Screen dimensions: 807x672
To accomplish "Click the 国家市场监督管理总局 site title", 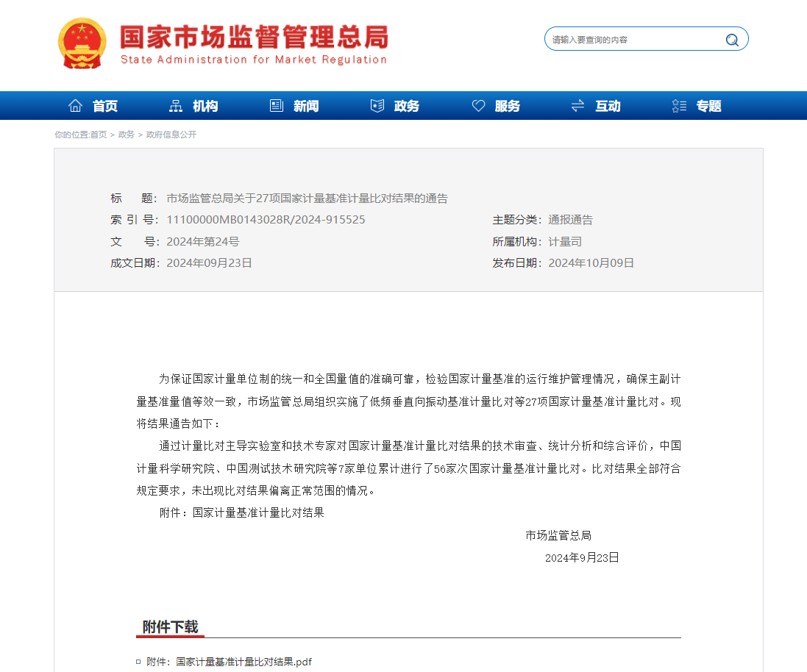I will tap(254, 37).
